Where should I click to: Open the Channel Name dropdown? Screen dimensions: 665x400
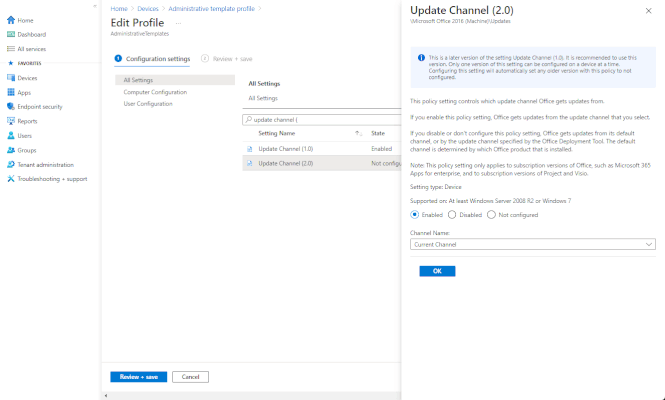(533, 244)
